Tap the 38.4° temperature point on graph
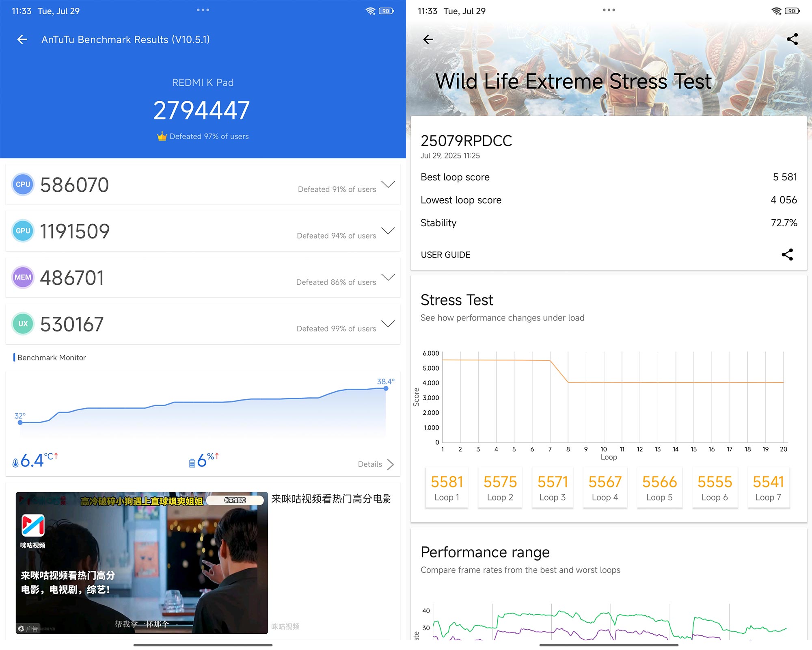The width and height of the screenshot is (812, 650). pyautogui.click(x=386, y=388)
